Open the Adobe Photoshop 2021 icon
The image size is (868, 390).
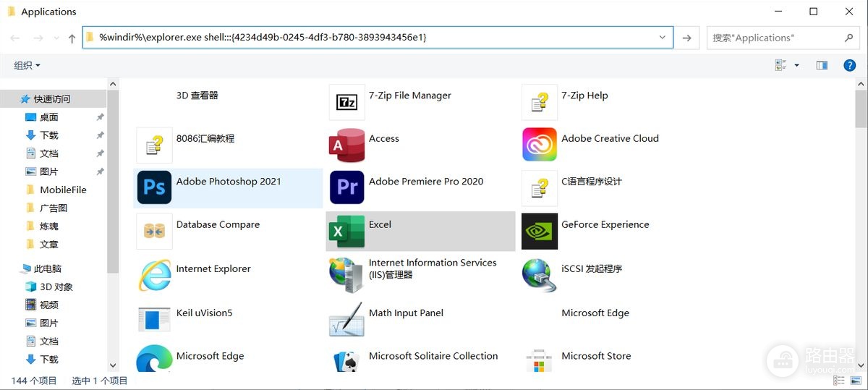[154, 188]
